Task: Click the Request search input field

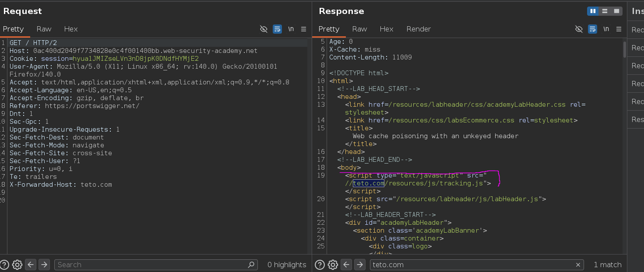Action: point(156,265)
